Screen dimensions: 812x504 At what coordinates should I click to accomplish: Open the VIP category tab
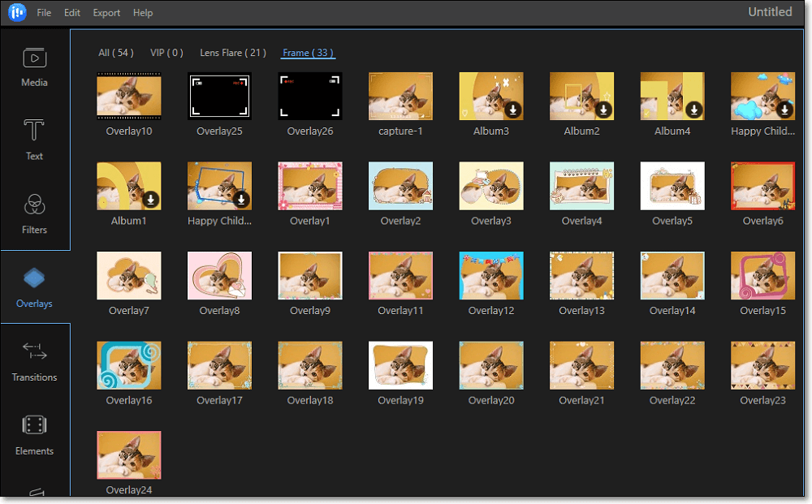pos(166,52)
